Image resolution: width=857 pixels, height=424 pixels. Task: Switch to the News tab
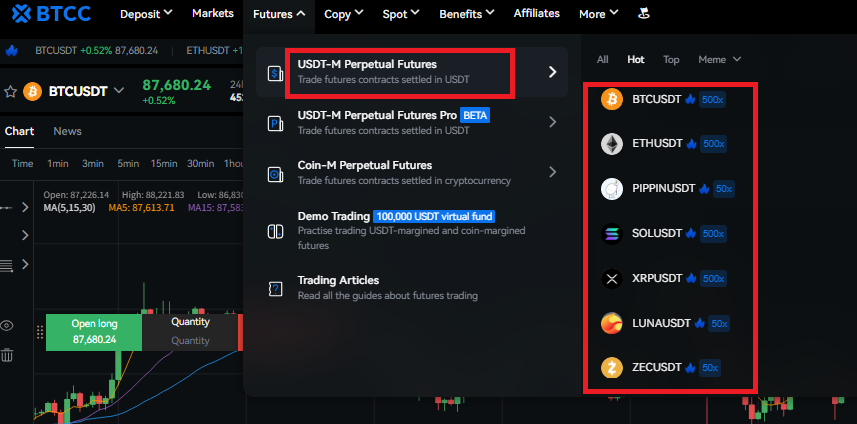pyautogui.click(x=67, y=131)
